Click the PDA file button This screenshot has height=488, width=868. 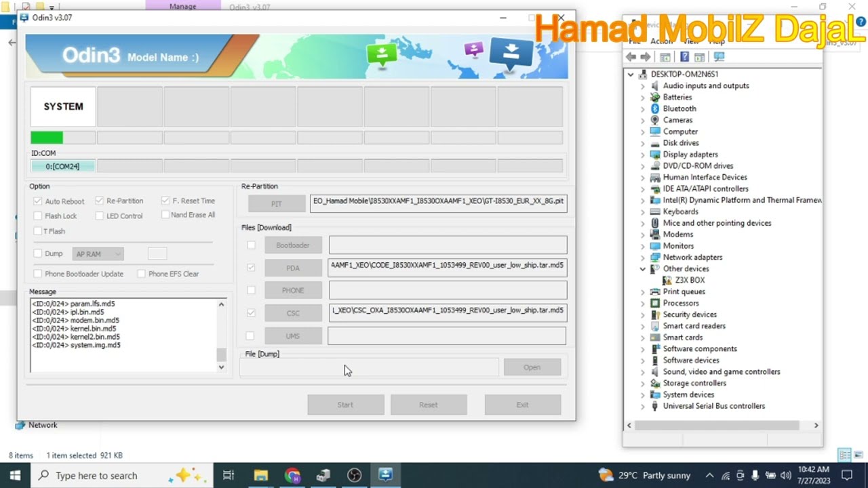click(x=293, y=268)
